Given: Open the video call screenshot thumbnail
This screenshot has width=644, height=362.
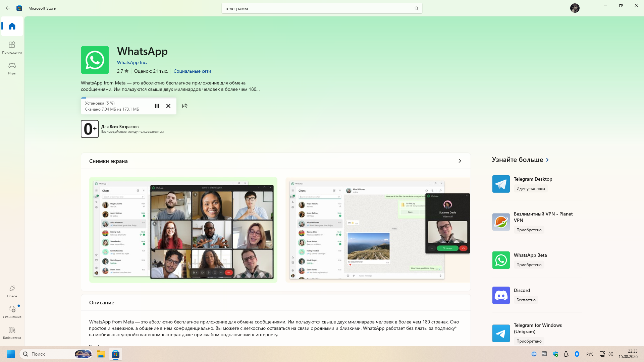Looking at the screenshot, I should pyautogui.click(x=183, y=230).
